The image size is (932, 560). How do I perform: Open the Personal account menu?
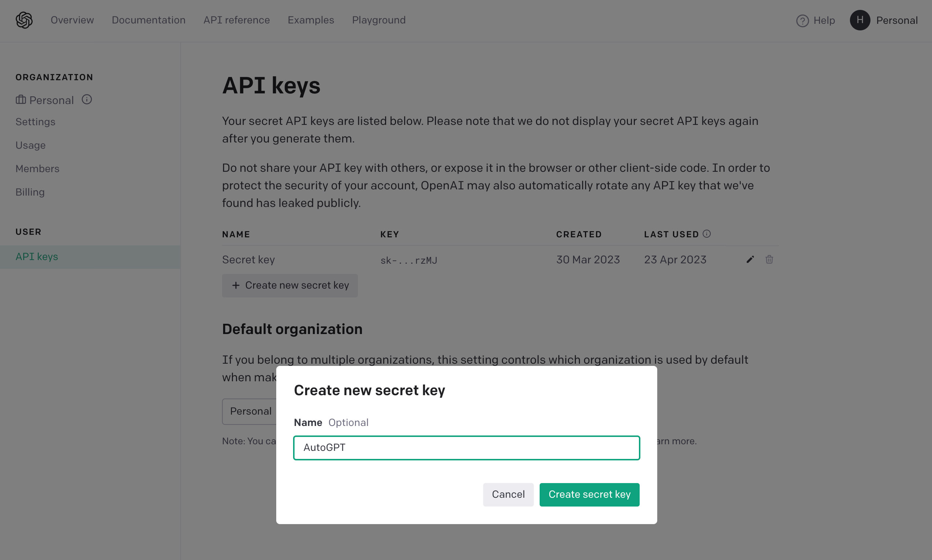(896, 21)
